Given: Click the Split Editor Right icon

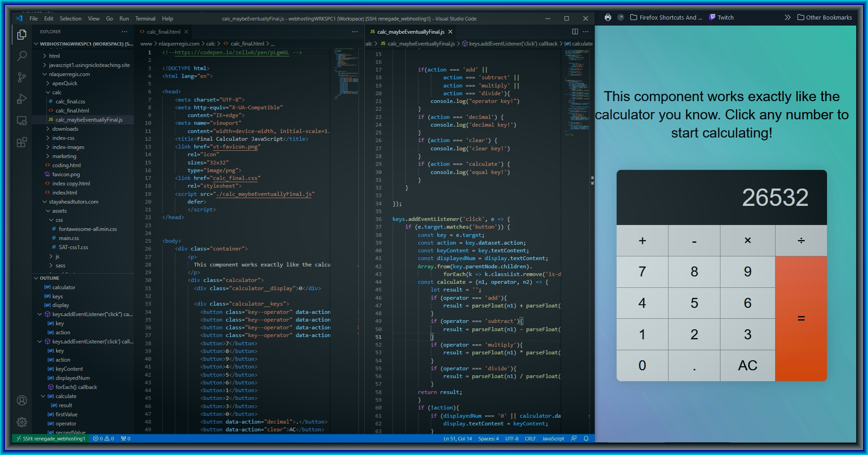Looking at the screenshot, I should 575,31.
